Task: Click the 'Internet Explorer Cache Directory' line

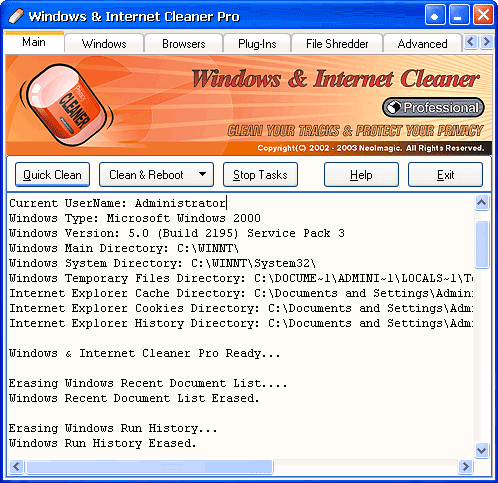Action: coord(241,293)
